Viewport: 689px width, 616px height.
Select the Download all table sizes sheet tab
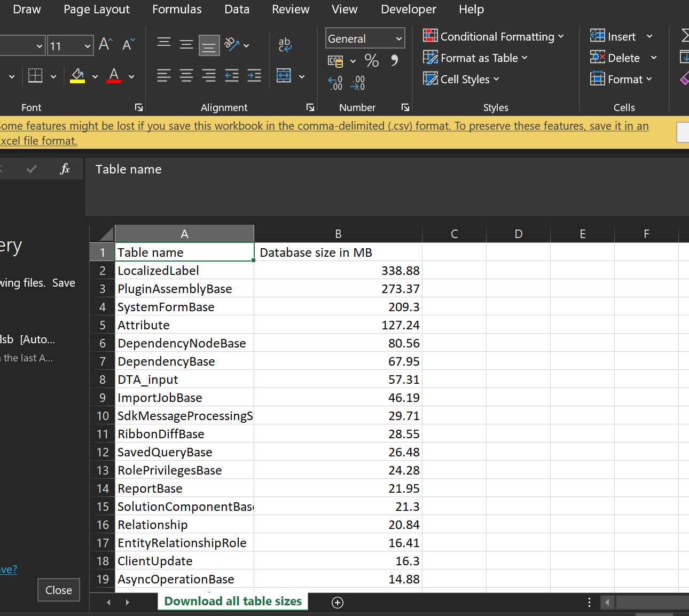[x=232, y=601]
